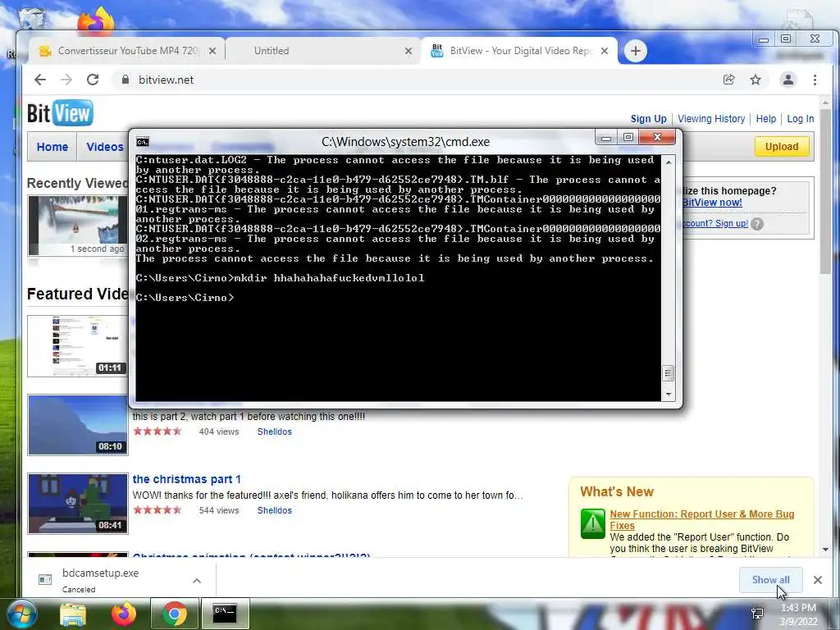Launch Firefox from the taskbar
The width and height of the screenshot is (840, 630).
[123, 614]
